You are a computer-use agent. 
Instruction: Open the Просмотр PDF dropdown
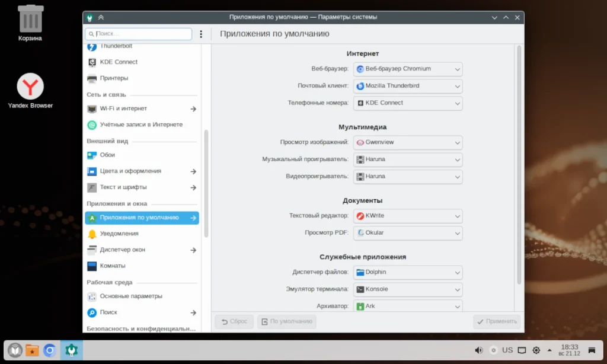coord(408,233)
